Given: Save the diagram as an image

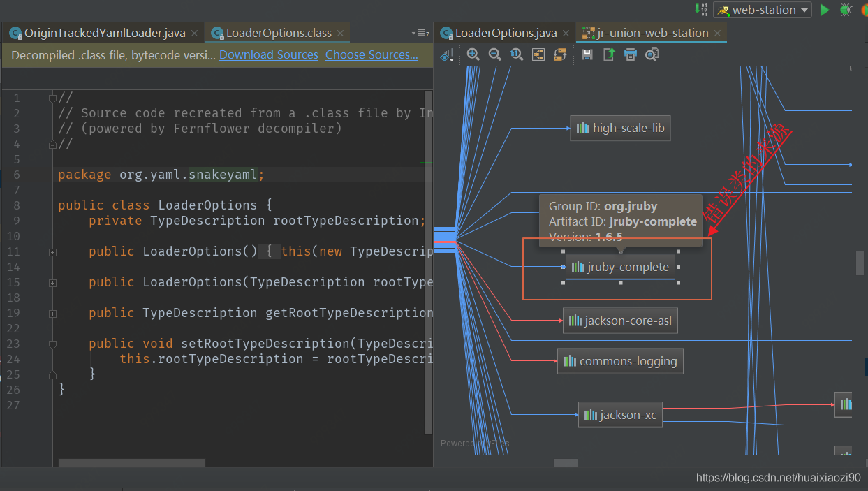Looking at the screenshot, I should (x=587, y=54).
